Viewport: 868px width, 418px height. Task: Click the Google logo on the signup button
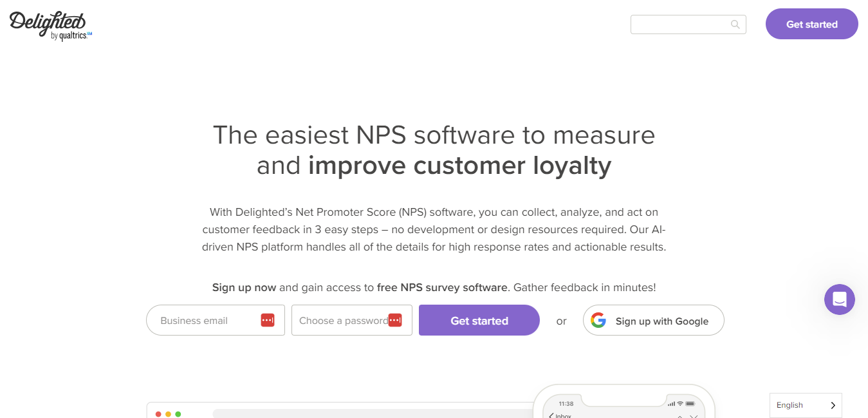click(x=598, y=320)
